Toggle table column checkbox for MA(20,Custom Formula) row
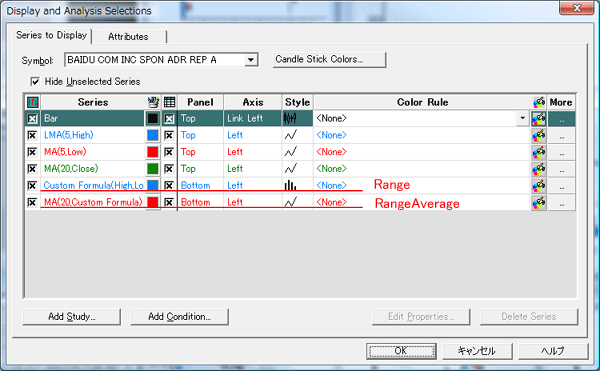The image size is (600, 371). coord(169,202)
